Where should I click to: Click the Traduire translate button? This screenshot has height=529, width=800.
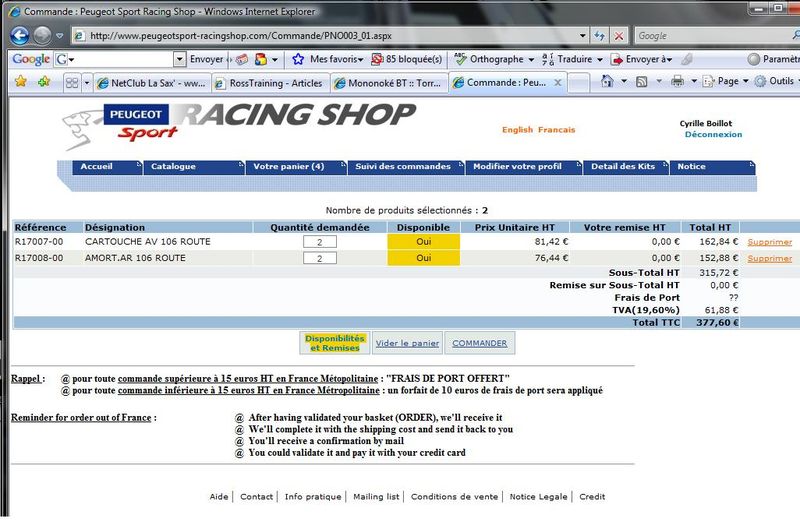(567, 59)
